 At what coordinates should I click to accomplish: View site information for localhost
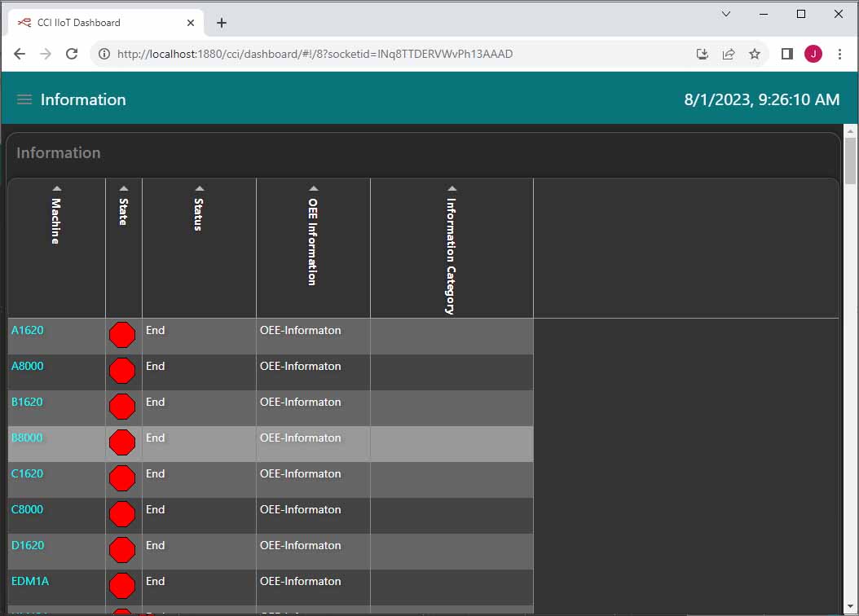tap(104, 54)
